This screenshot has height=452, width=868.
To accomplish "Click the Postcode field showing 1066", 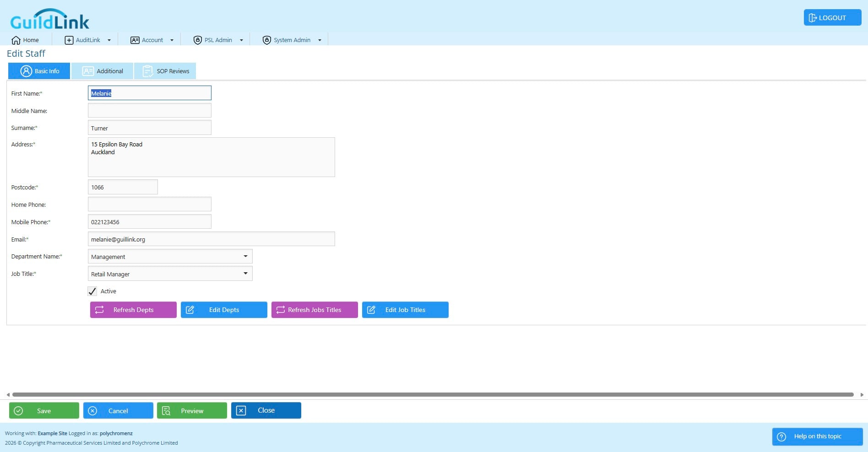I will [123, 187].
